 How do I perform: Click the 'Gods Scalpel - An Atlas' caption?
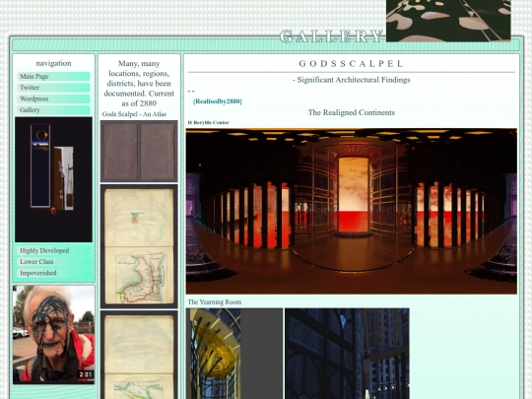(134, 114)
